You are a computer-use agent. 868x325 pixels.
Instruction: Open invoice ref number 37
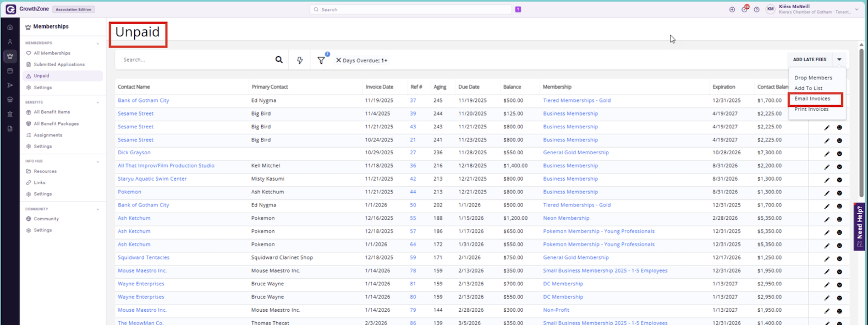pyautogui.click(x=413, y=100)
